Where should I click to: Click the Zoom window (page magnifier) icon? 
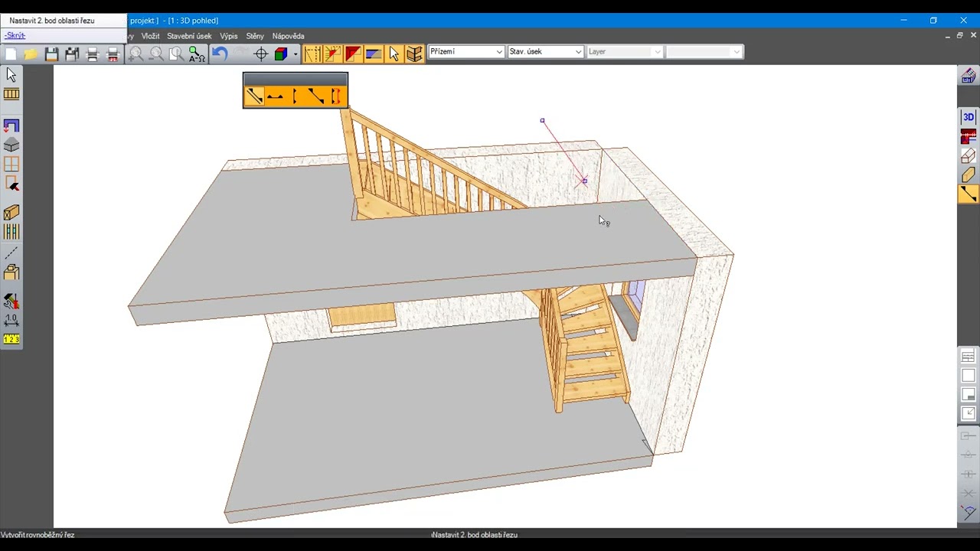pyautogui.click(x=176, y=54)
